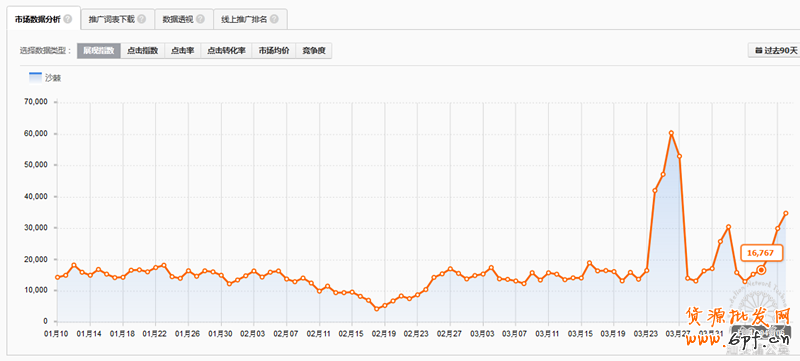Click help icon beside 数据透视 tab
Screen dimensions: 800x361
[201, 19]
